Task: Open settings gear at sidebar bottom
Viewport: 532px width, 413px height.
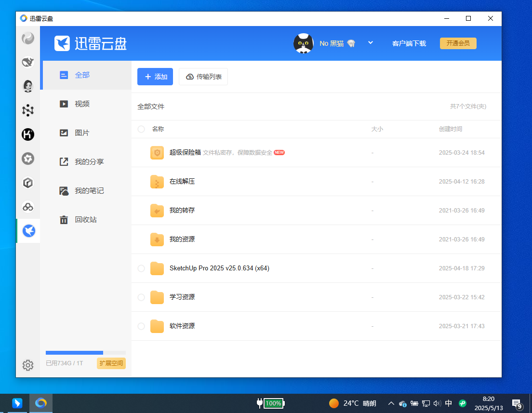Action: 28,365
